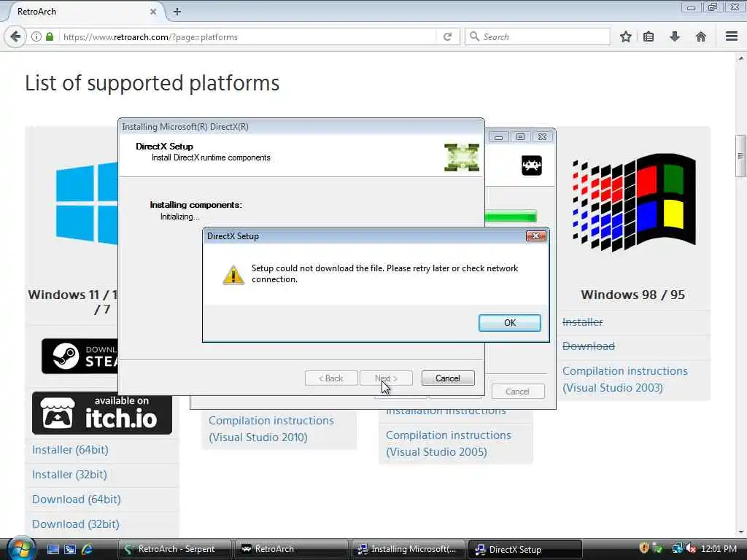
Task: Click the green installer progress bar
Action: (x=511, y=216)
